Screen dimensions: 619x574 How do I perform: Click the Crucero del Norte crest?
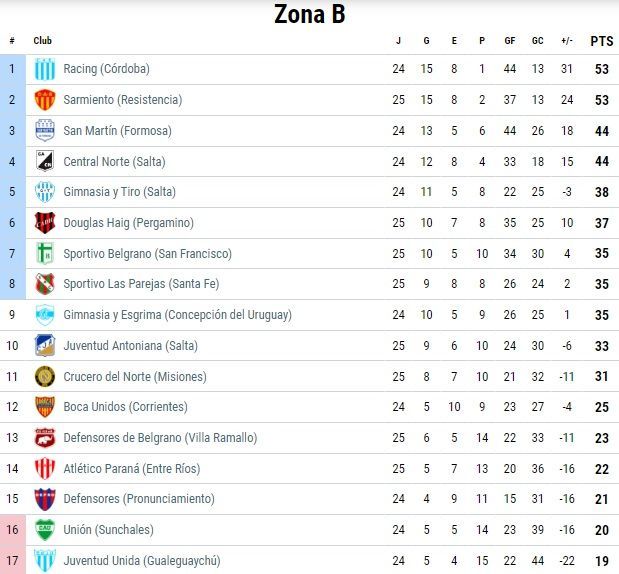45,377
